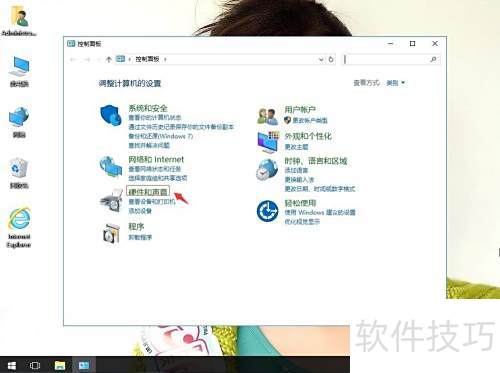Click 添加语言 link
The image size is (500, 373).
[296, 170]
